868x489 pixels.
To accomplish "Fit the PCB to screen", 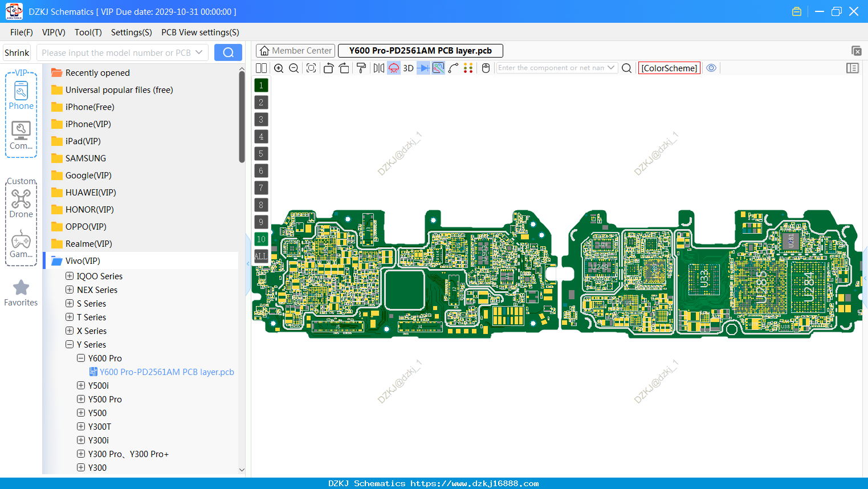I will [x=311, y=68].
